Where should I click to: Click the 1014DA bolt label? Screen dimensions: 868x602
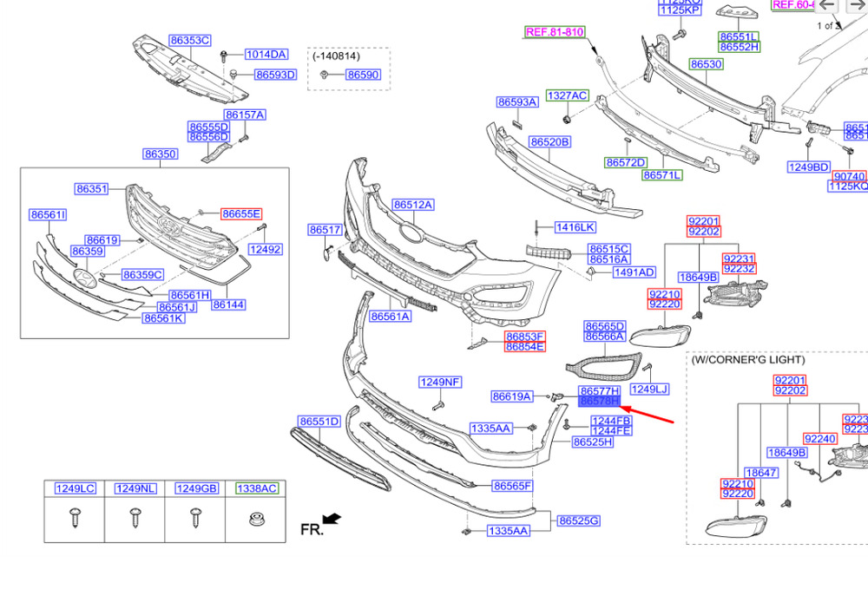pyautogui.click(x=266, y=55)
